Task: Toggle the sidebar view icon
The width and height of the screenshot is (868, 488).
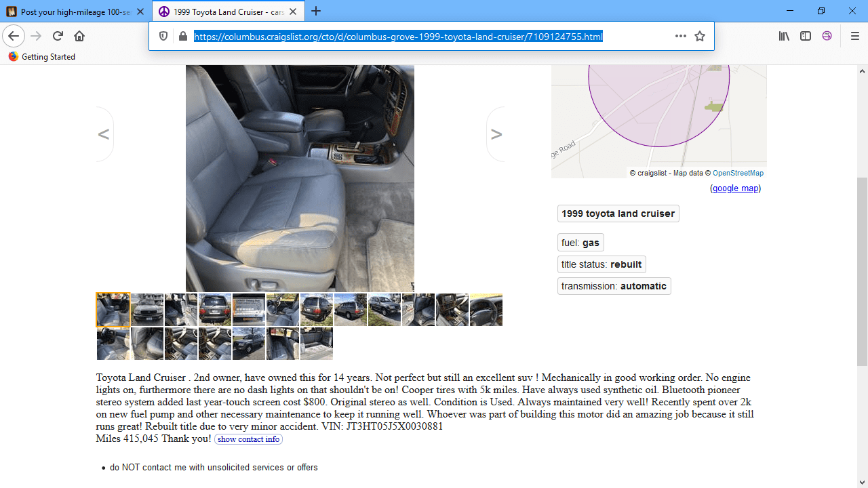Action: (806, 36)
